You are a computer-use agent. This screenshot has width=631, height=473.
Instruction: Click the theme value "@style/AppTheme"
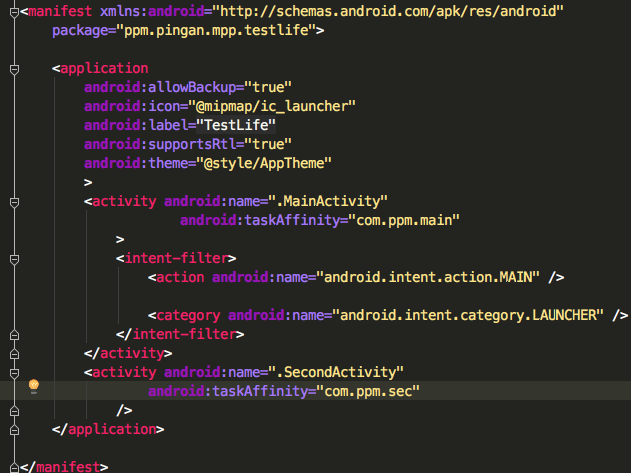[264, 163]
